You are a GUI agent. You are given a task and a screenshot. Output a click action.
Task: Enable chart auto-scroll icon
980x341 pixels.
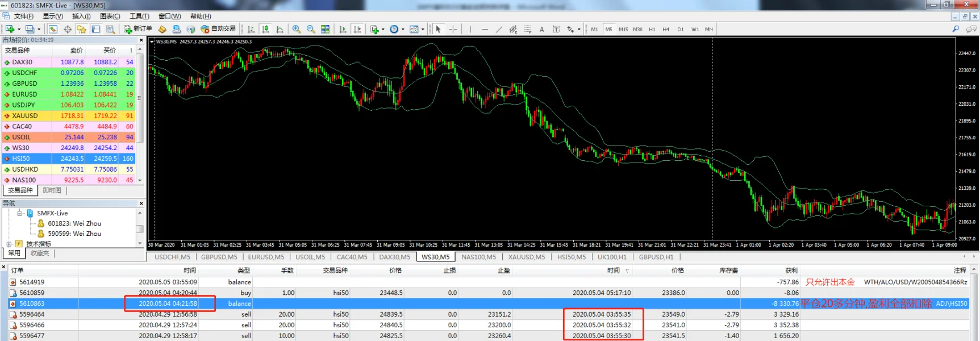pos(343,29)
